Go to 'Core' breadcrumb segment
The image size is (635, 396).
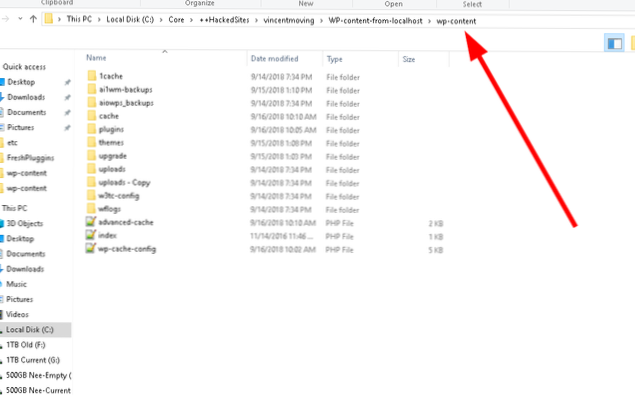pos(176,19)
